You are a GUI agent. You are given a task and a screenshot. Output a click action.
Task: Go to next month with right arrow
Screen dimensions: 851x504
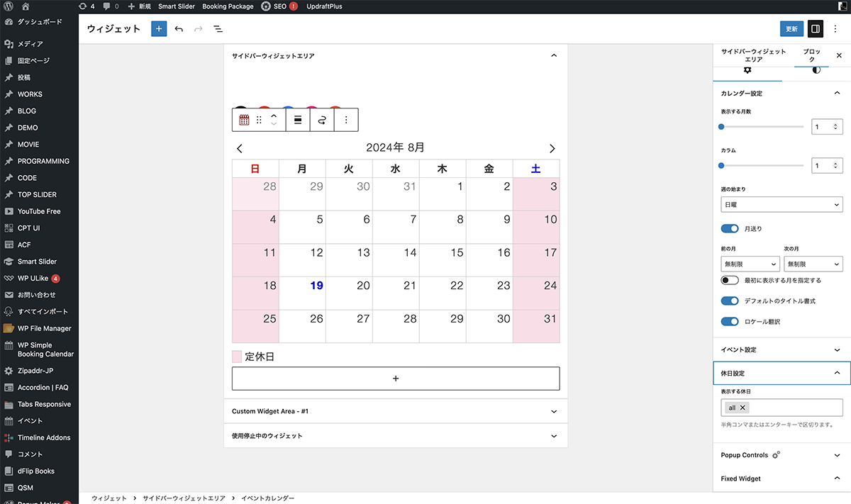point(552,148)
